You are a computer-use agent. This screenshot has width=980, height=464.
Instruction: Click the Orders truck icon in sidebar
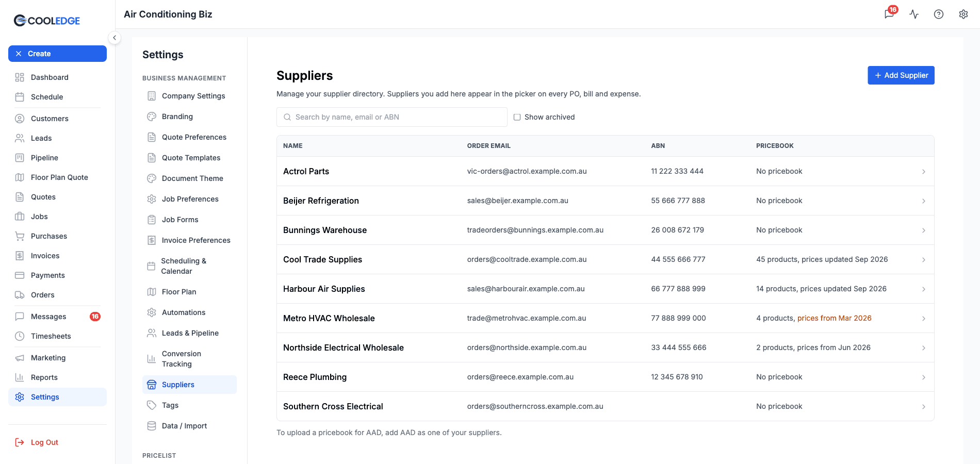click(x=20, y=295)
